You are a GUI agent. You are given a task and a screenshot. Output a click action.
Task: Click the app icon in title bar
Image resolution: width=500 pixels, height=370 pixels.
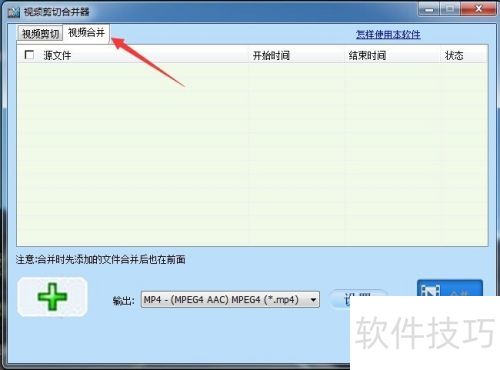tap(14, 12)
